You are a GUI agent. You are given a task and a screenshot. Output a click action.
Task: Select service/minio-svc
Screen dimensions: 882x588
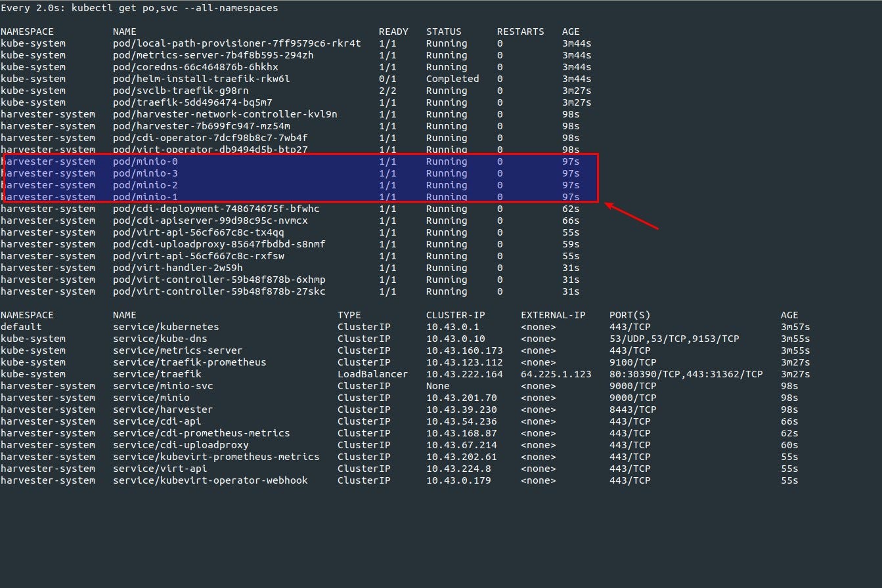click(x=163, y=386)
